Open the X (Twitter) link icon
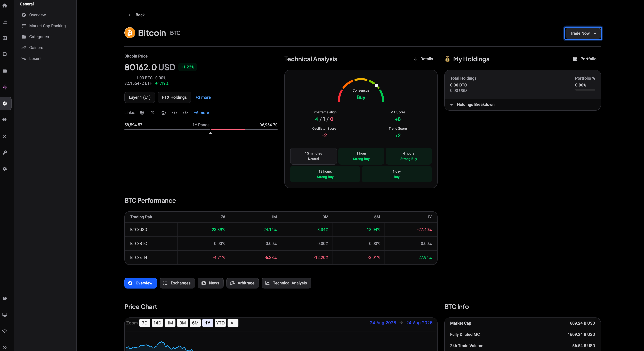This screenshot has height=351, width=644. (153, 113)
